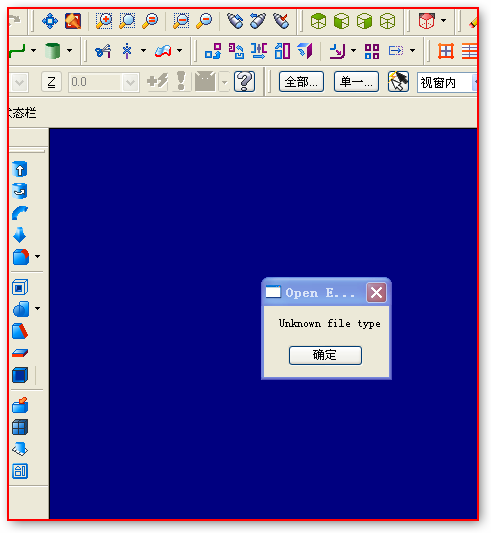
Task: Open the dropdown arrow beside red cube icon
Action: tap(443, 20)
